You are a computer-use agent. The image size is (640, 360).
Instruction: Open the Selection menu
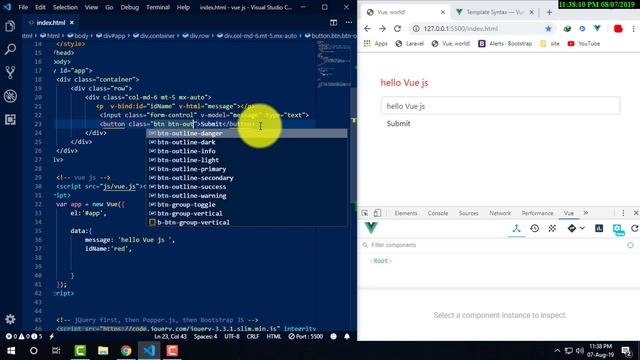65,7
